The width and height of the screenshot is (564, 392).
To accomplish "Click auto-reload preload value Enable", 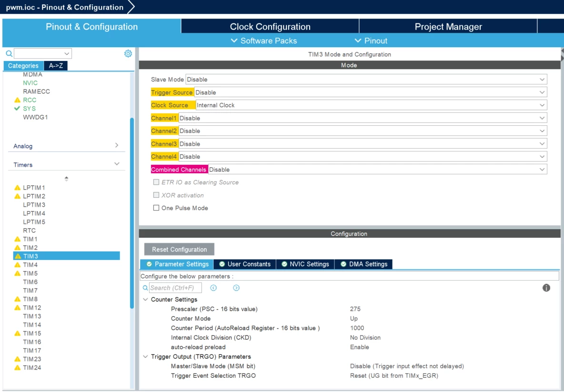I will pyautogui.click(x=359, y=347).
